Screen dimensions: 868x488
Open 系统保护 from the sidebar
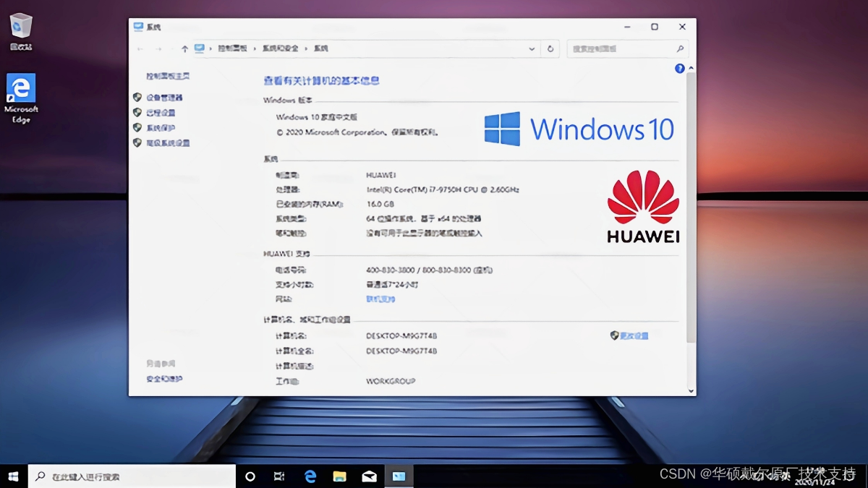[x=161, y=128]
